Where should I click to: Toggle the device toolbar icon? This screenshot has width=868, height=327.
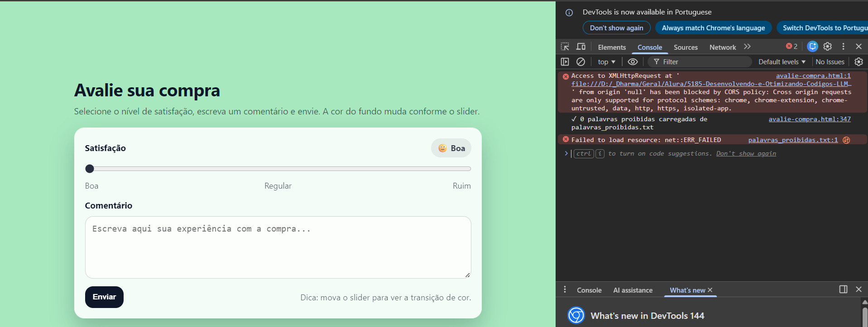[581, 47]
